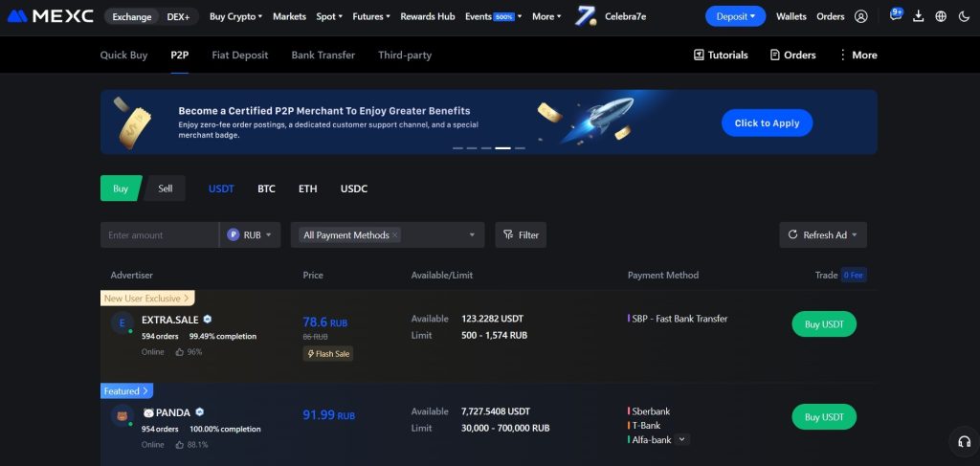Viewport: 980px width, 466px height.
Task: Expand the Futures dropdown menu
Action: (x=371, y=17)
